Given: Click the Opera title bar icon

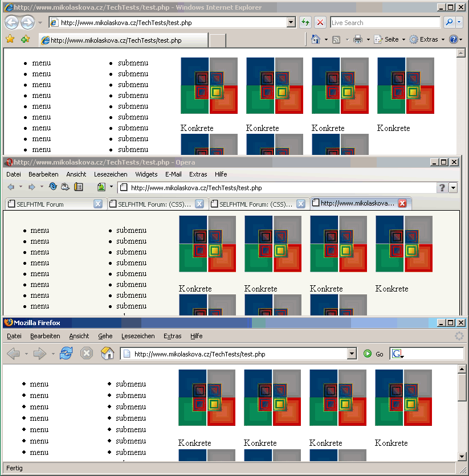Looking at the screenshot, I should [x=10, y=162].
